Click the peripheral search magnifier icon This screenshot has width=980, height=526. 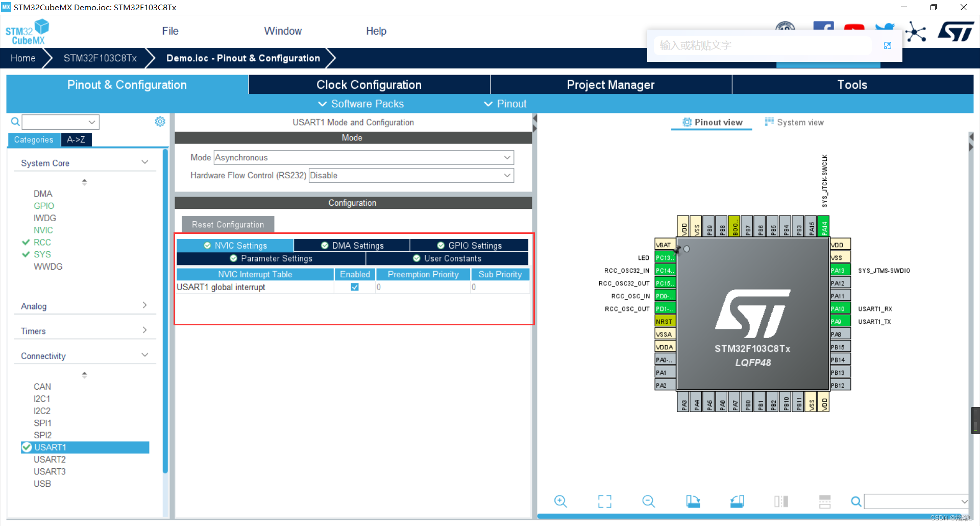(x=15, y=122)
